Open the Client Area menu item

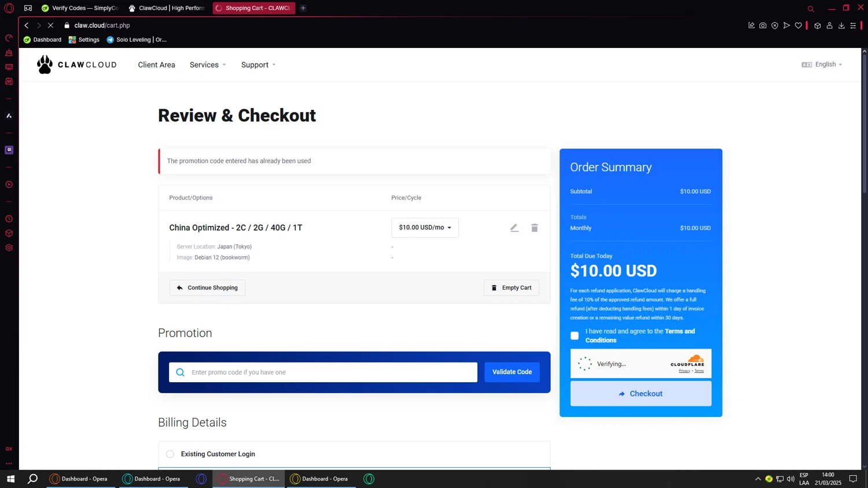pyautogui.click(x=156, y=65)
